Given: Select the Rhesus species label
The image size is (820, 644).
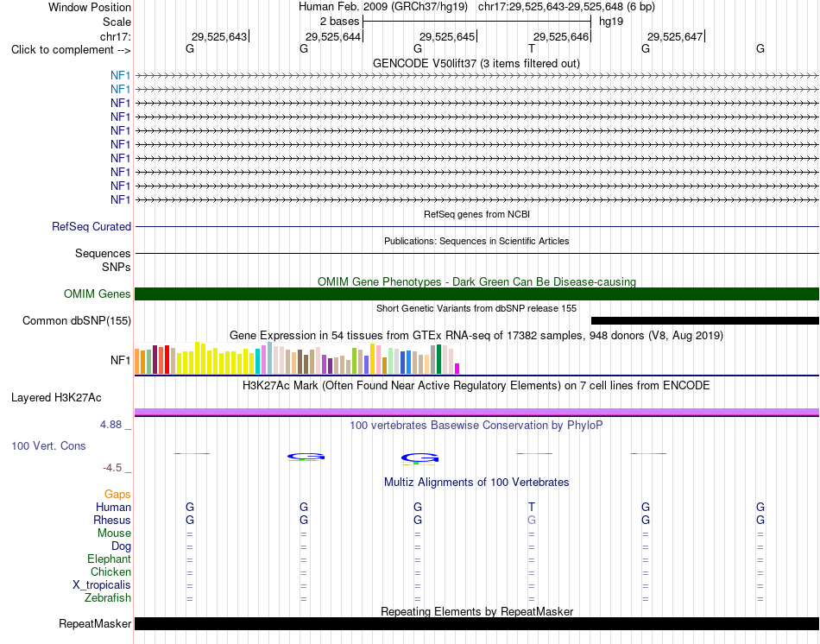Looking at the screenshot, I should [x=112, y=520].
